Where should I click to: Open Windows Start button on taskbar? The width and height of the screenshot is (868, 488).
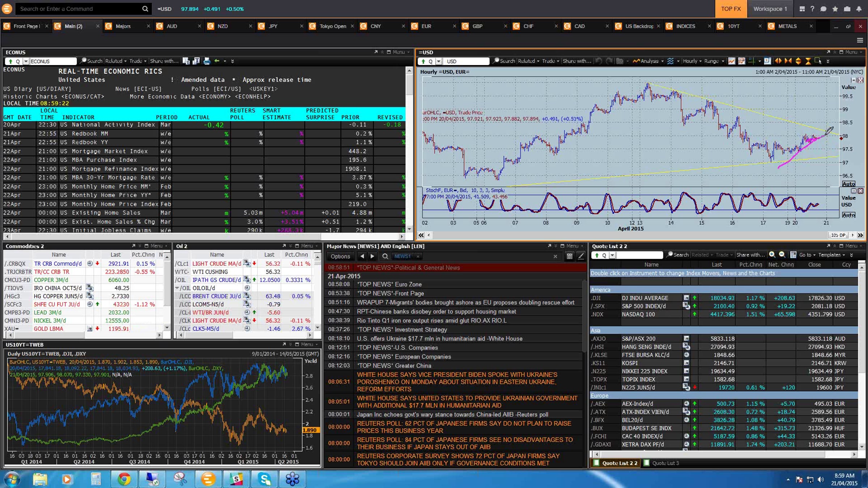(12, 479)
